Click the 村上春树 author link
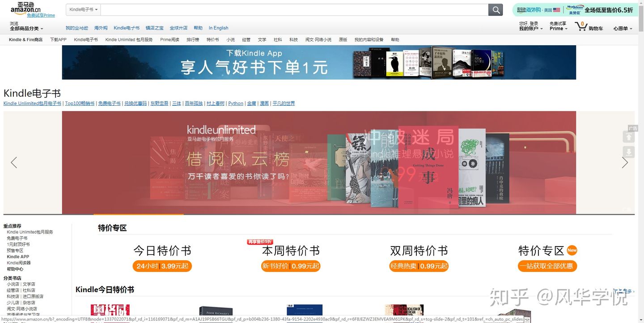The image size is (644, 323). pos(216,103)
